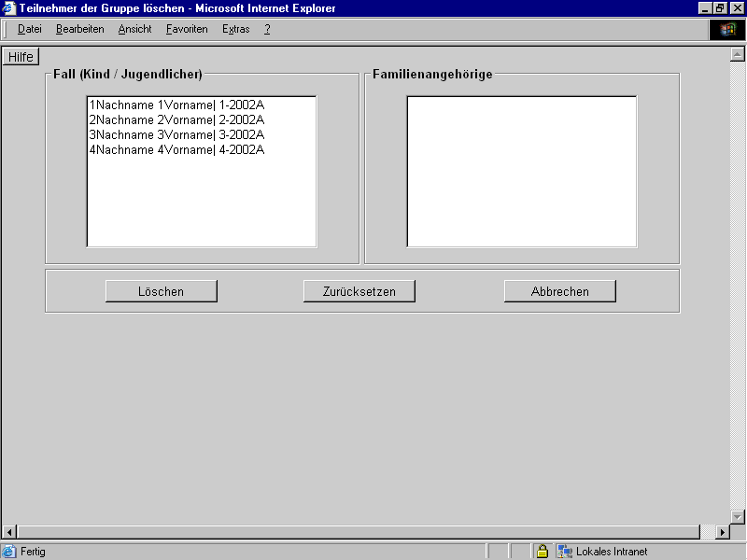Click the padlock security icon in status bar
The width and height of the screenshot is (747, 560).
(542, 552)
